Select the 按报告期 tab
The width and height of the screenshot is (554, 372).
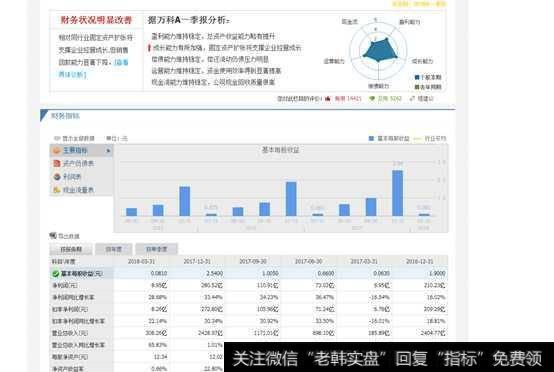click(71, 249)
